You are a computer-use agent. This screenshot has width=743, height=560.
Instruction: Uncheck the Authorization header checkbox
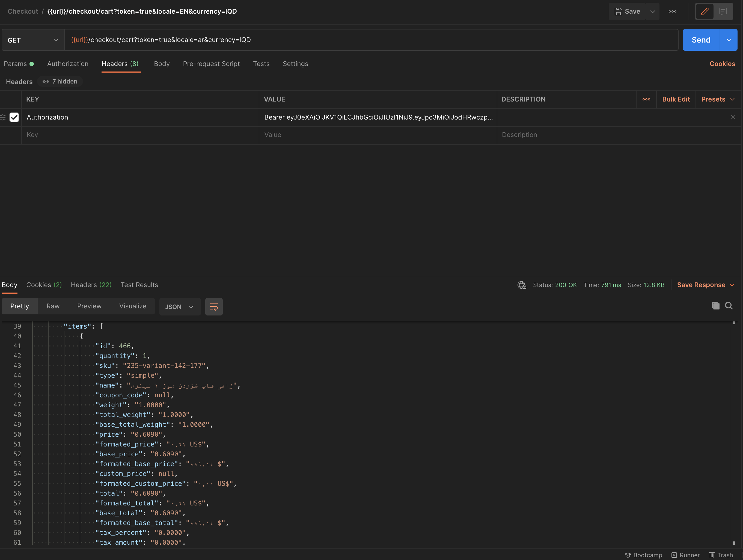pos(14,117)
